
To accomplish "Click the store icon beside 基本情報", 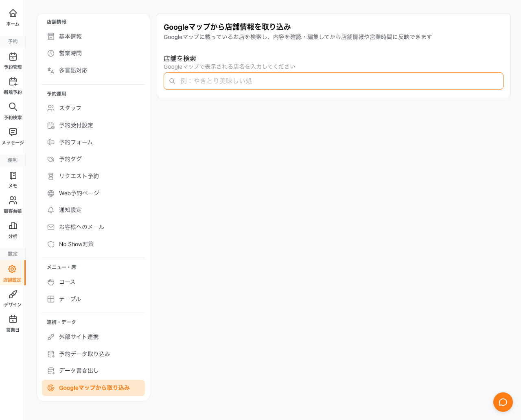I will pos(51,37).
